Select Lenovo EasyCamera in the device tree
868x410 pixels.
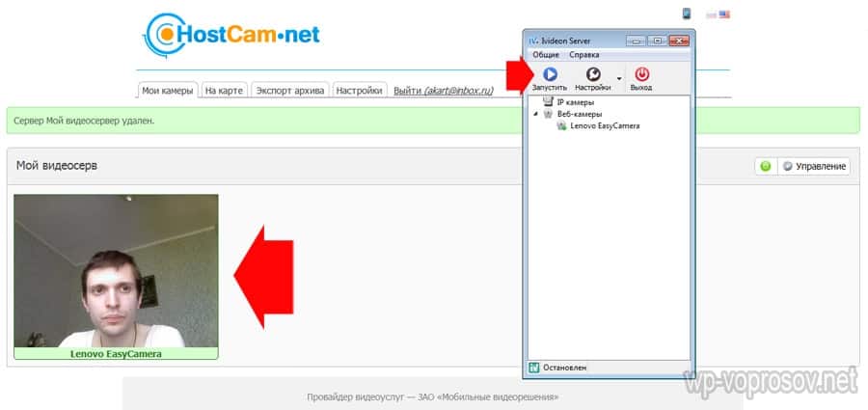605,125
